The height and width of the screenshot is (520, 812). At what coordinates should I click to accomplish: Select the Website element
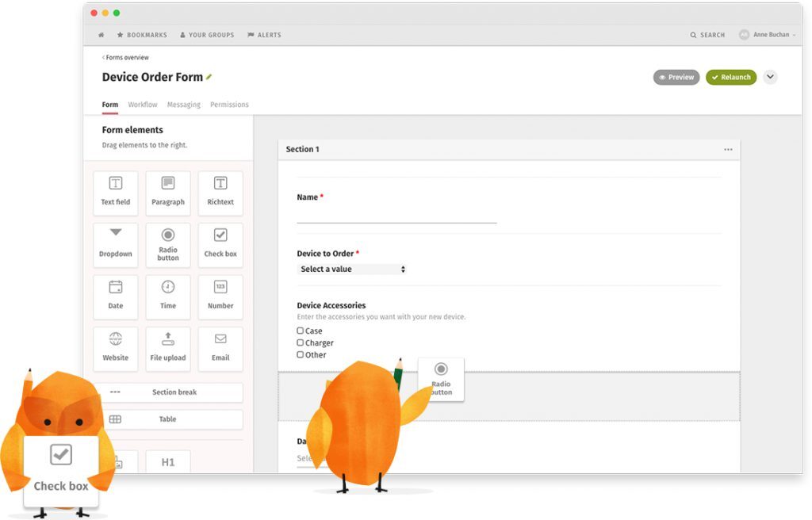click(116, 349)
